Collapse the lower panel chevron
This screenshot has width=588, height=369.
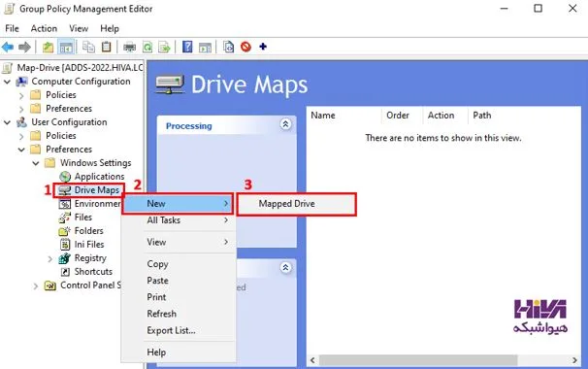point(285,268)
